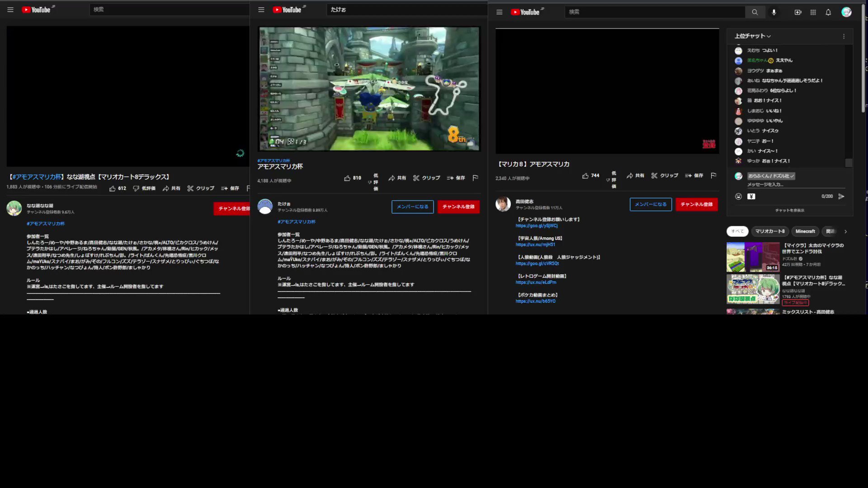Open hamburger menu in the right YouTube window
This screenshot has width=868, height=488.
[499, 12]
